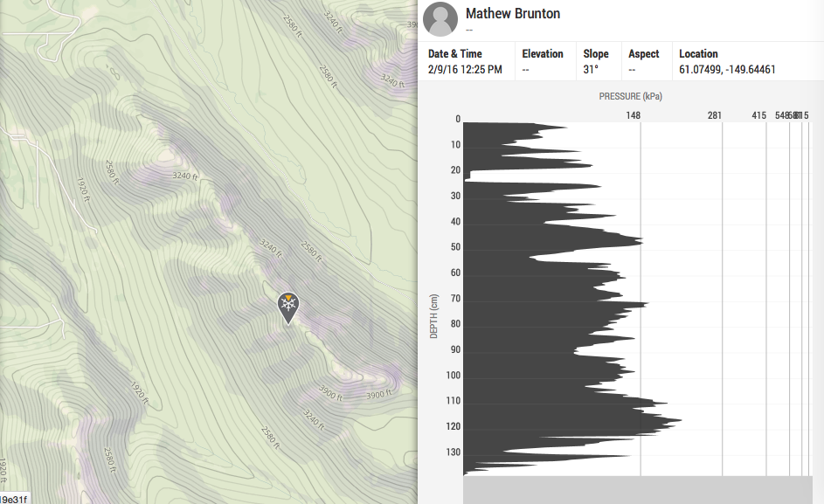Screen dimensions: 824x504
Task: Open Mathew Brunton's profile avatar
Action: tap(440, 19)
